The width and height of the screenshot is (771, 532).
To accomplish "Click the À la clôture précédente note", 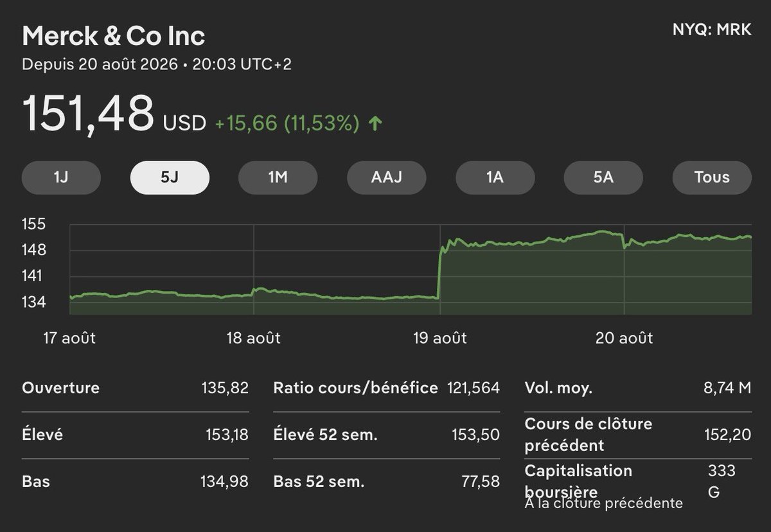I will [603, 503].
